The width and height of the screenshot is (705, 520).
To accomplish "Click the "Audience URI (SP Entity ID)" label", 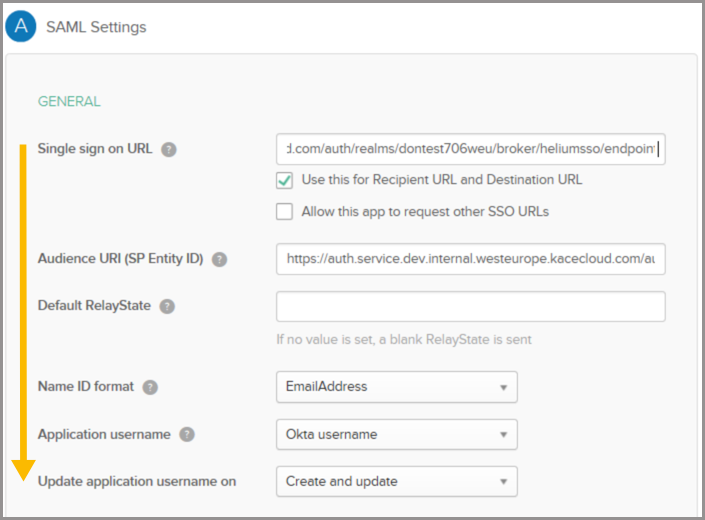I will 120,259.
